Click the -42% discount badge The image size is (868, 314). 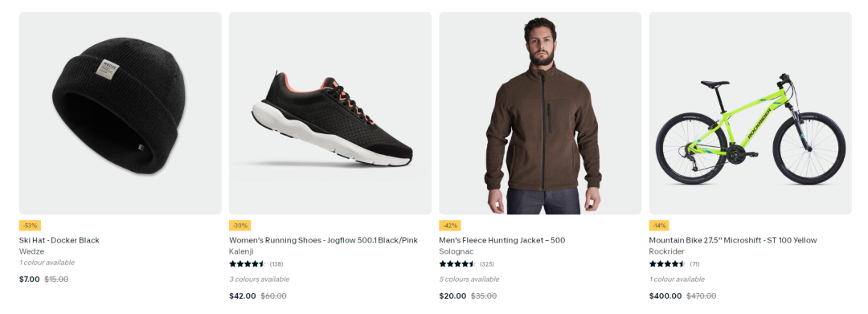[x=450, y=226]
